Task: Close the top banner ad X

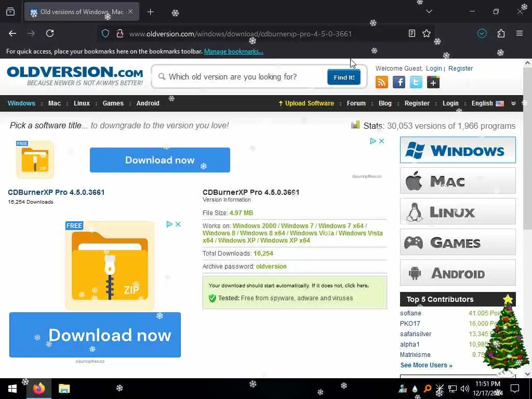Action: [381, 141]
